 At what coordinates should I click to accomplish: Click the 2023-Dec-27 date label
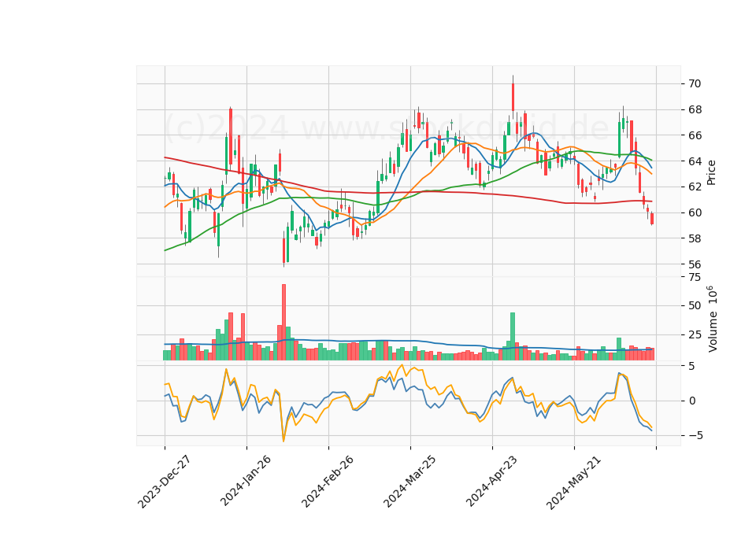click(x=165, y=482)
